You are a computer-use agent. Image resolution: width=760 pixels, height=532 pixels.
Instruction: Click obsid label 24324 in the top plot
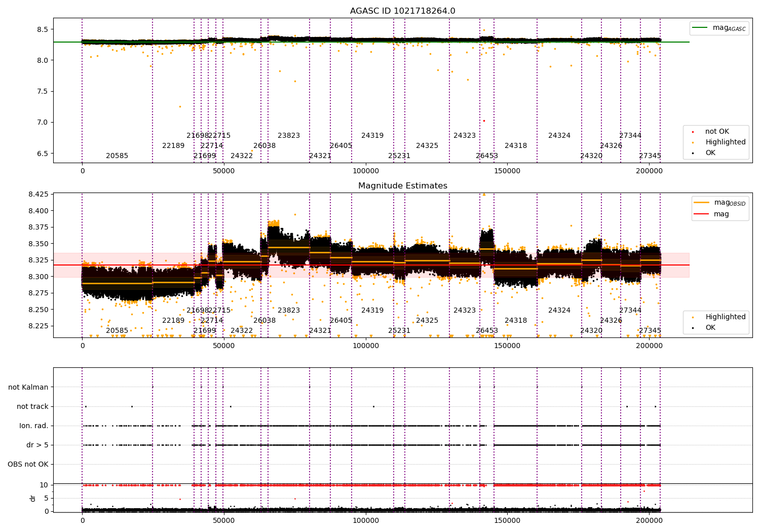click(x=559, y=136)
